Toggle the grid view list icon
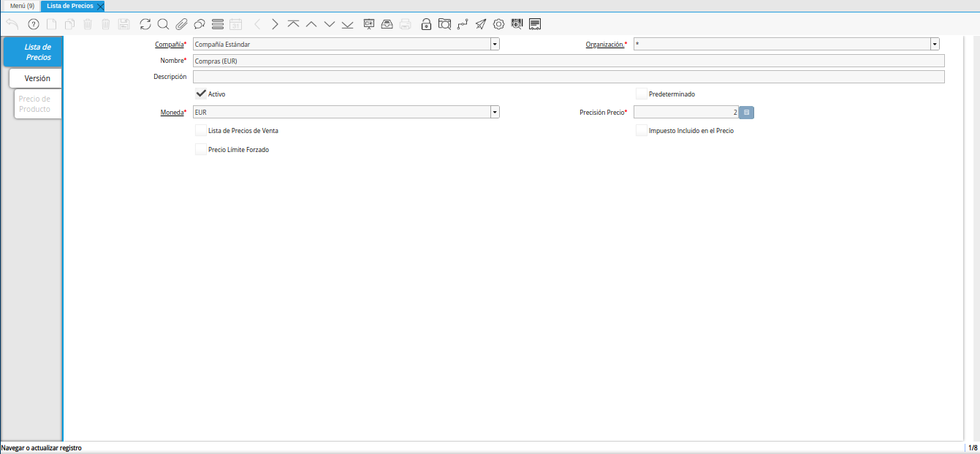The width and height of the screenshot is (980, 454). [x=217, y=24]
